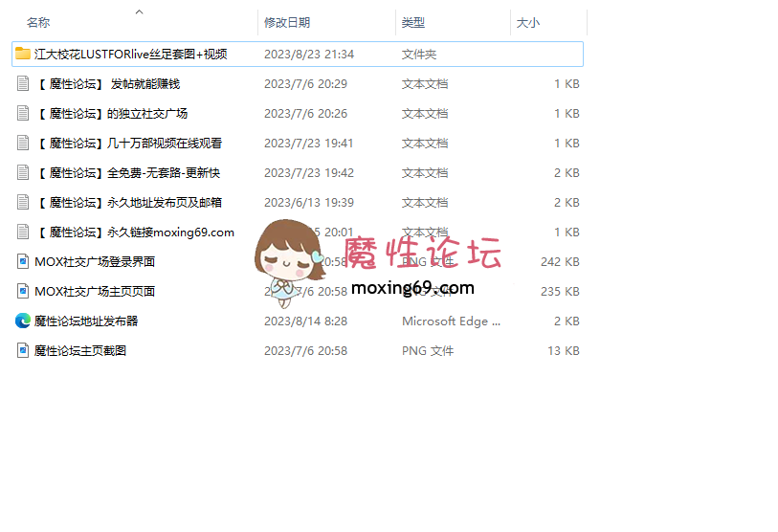The height and width of the screenshot is (532, 778).
Task: Click the date 2023/8/23 21:34
Action: [x=309, y=55]
